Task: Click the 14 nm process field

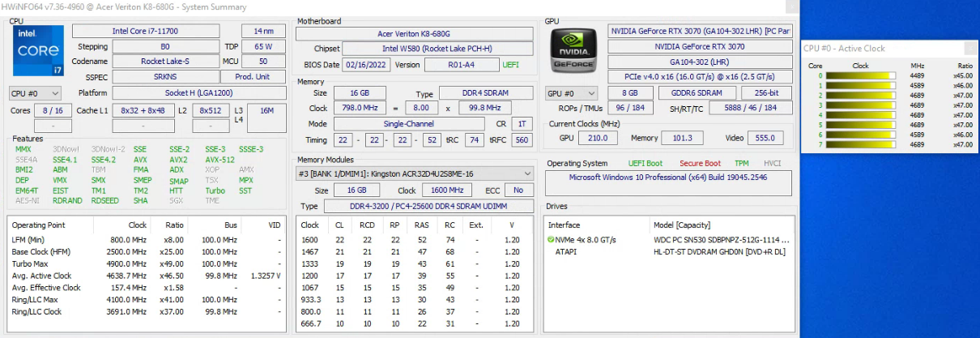Action: (x=263, y=31)
